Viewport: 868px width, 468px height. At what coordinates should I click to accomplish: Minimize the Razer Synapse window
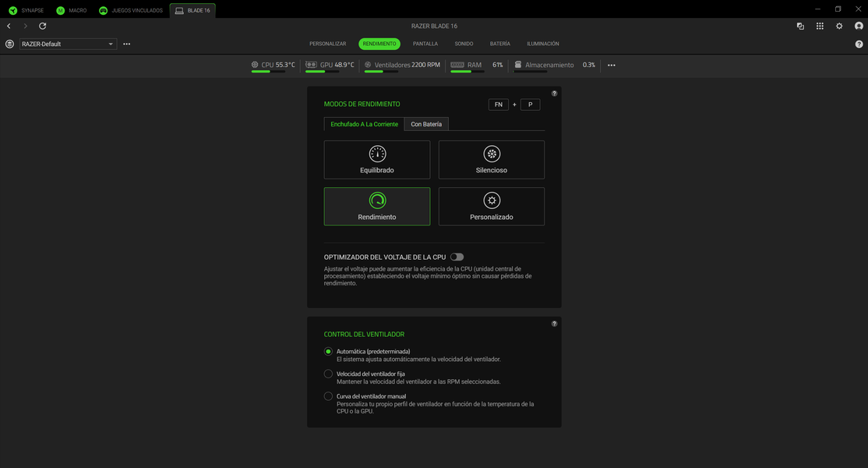(x=817, y=9)
